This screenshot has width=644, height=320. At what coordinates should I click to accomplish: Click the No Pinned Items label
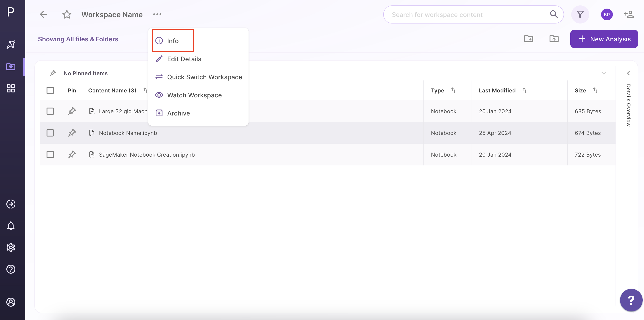(85, 73)
